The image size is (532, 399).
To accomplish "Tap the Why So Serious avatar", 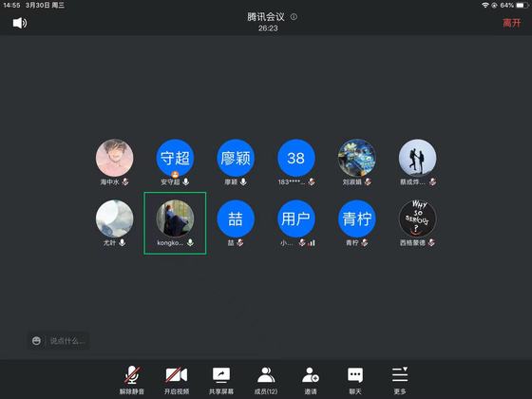I will [x=418, y=218].
